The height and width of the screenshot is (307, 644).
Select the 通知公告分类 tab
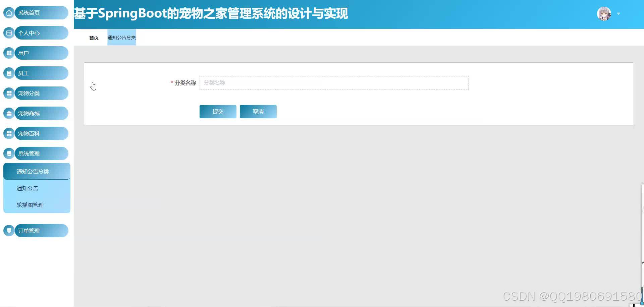pos(121,38)
